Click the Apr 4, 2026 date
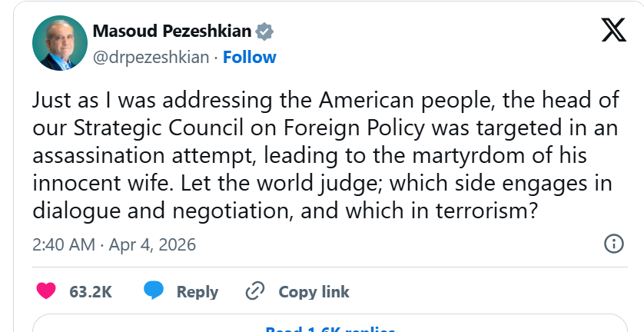This screenshot has height=332, width=644. tap(152, 245)
